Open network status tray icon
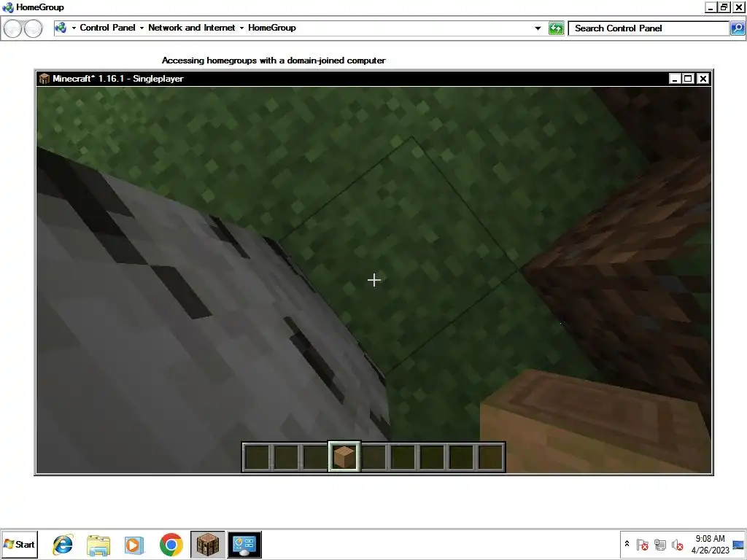The image size is (747, 560). 659,544
